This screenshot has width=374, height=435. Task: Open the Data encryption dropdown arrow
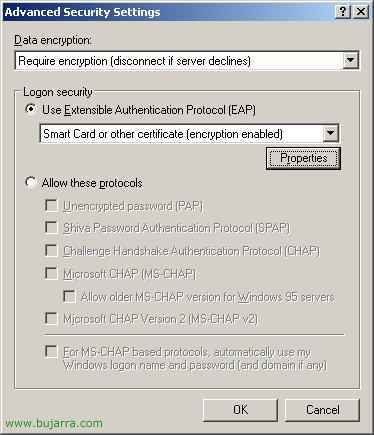(x=351, y=61)
